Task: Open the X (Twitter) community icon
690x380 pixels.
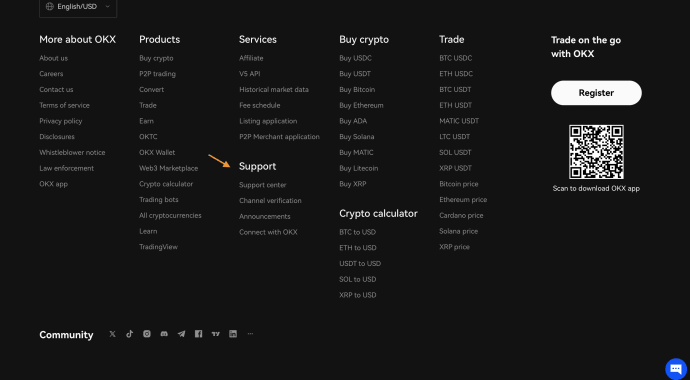Action: 112,334
